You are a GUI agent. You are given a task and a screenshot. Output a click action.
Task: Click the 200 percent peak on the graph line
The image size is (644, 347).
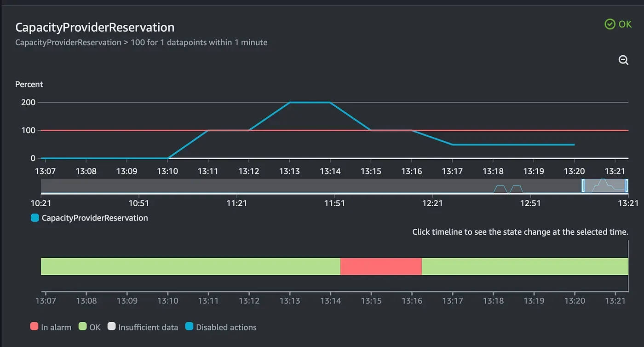310,102
